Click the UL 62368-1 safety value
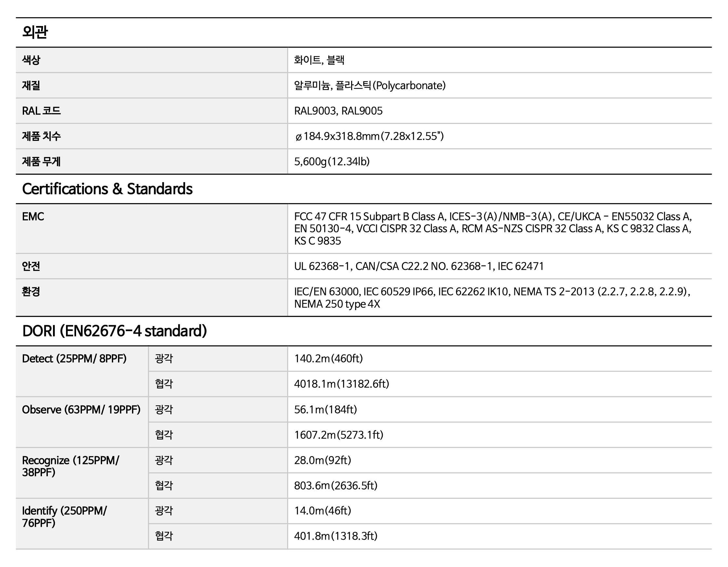This screenshot has height=567, width=728. point(419,266)
